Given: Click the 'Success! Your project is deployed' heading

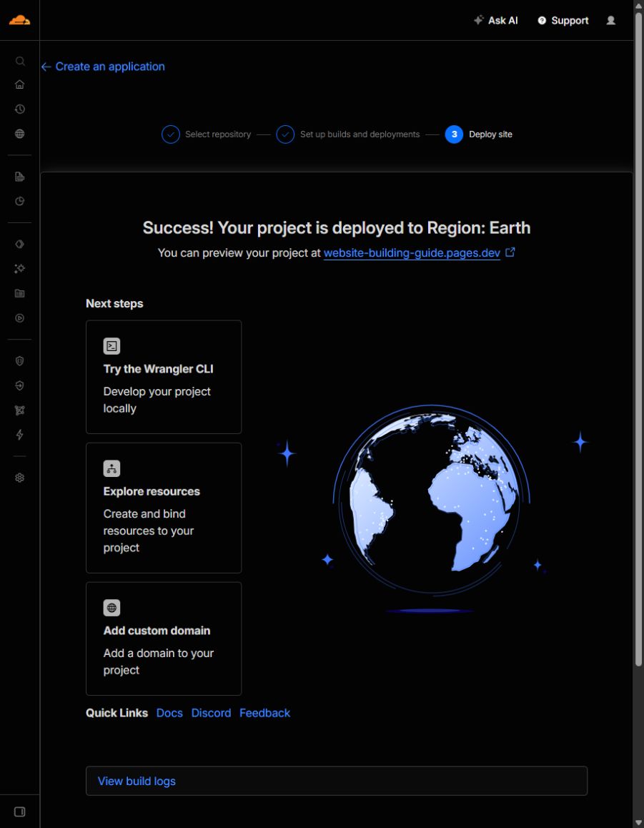Looking at the screenshot, I should pyautogui.click(x=337, y=228).
